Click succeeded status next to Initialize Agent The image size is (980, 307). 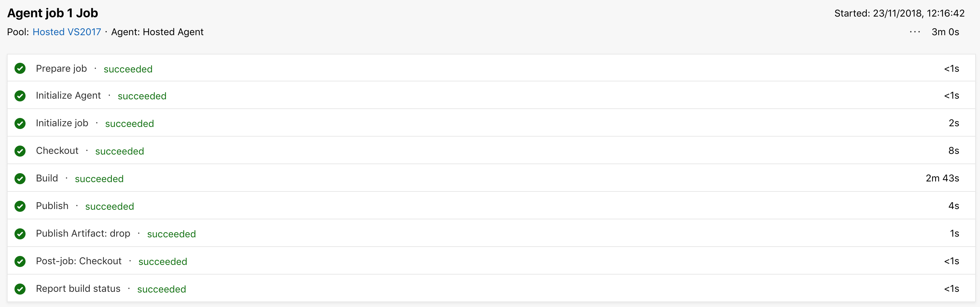(142, 96)
